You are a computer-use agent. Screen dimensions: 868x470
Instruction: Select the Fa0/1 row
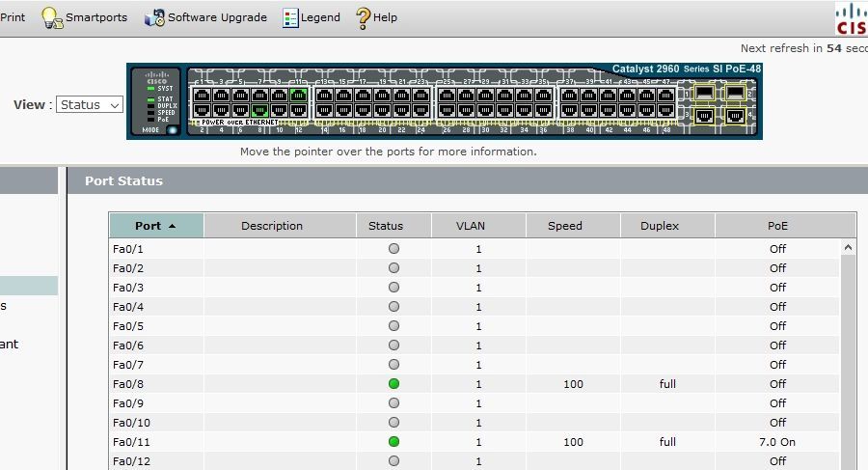coord(474,249)
